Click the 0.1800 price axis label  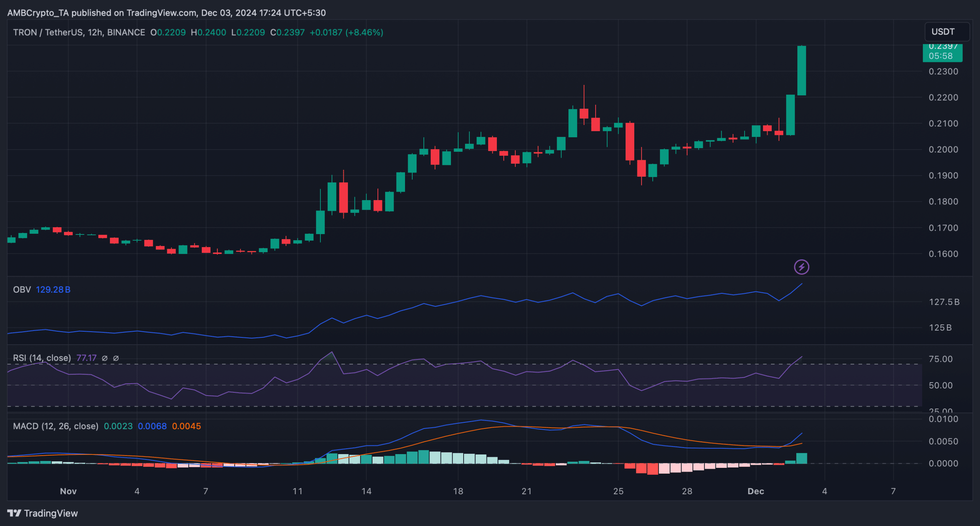pos(944,202)
